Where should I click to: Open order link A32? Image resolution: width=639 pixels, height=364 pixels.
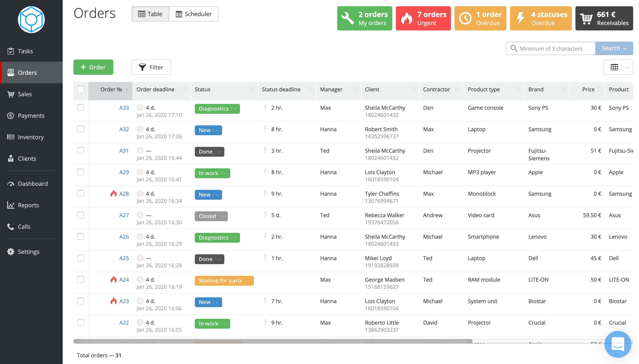tap(124, 129)
